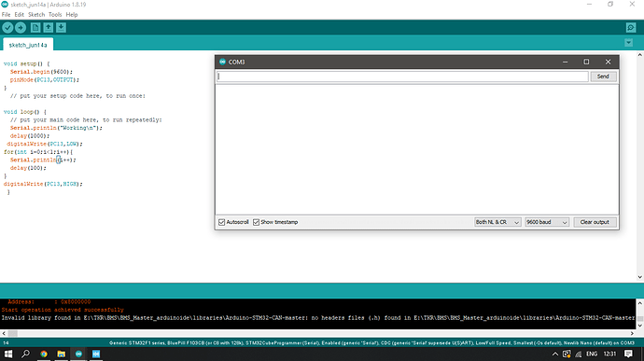Click the serial input text field
The width and height of the screenshot is (644, 361).
point(402,76)
